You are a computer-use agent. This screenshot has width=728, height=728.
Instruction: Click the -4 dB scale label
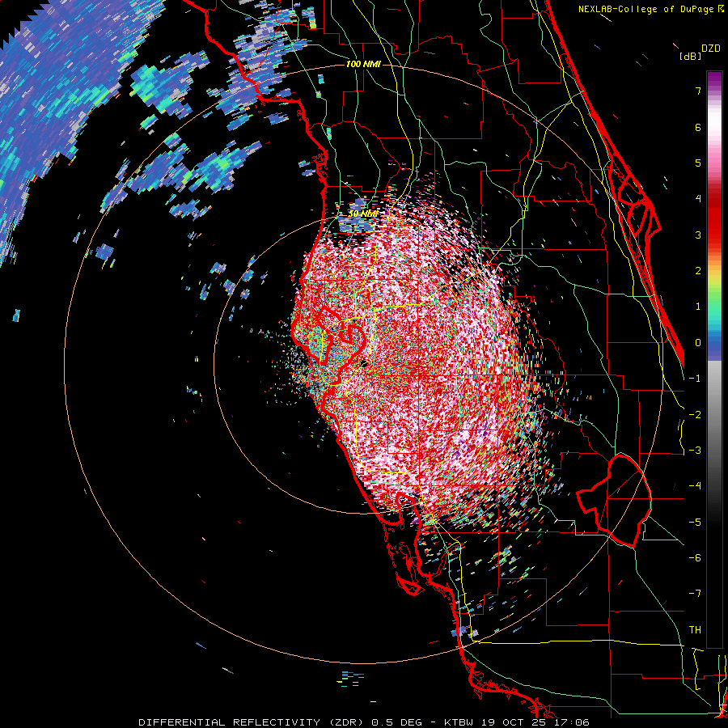(695, 486)
